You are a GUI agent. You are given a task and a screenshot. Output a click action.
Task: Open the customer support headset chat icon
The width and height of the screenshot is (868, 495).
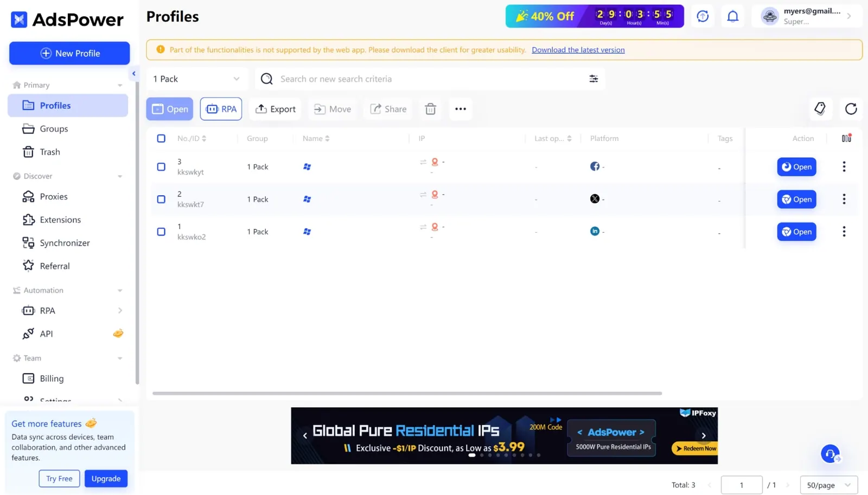click(x=830, y=453)
